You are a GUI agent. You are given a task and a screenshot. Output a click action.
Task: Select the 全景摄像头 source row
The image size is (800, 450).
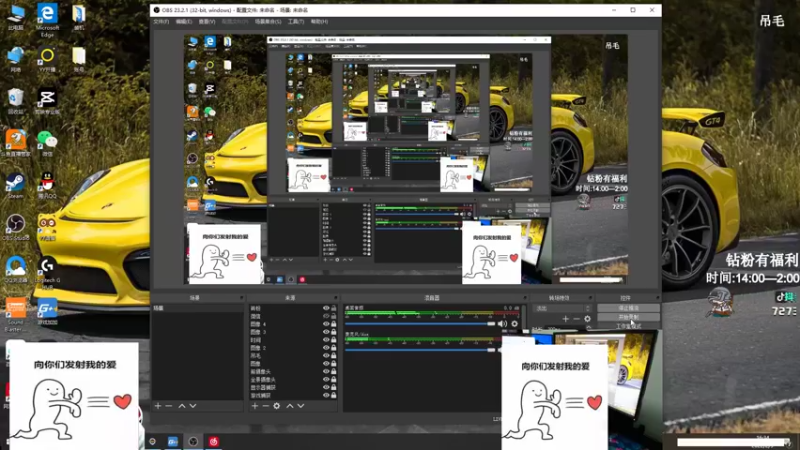coord(293,379)
